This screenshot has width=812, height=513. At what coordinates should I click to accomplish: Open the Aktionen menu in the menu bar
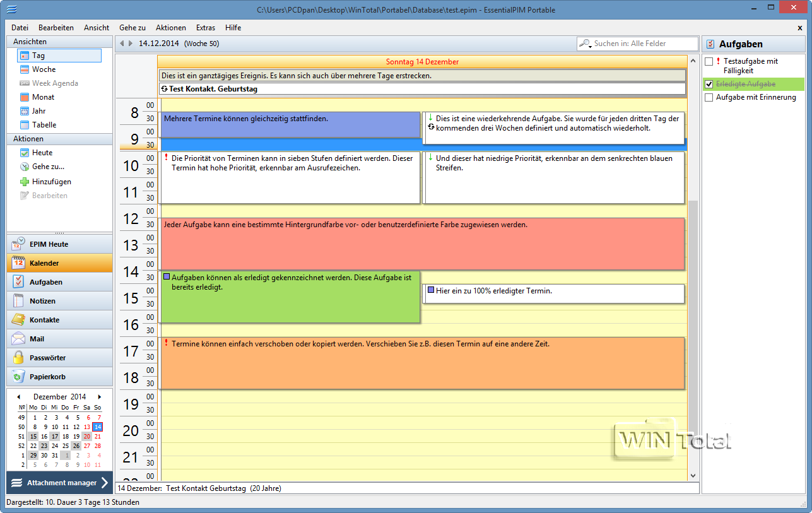click(171, 28)
